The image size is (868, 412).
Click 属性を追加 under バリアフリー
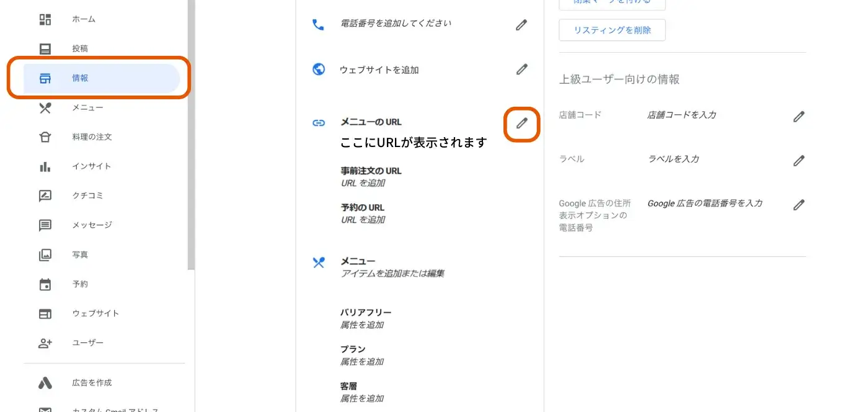coord(362,325)
